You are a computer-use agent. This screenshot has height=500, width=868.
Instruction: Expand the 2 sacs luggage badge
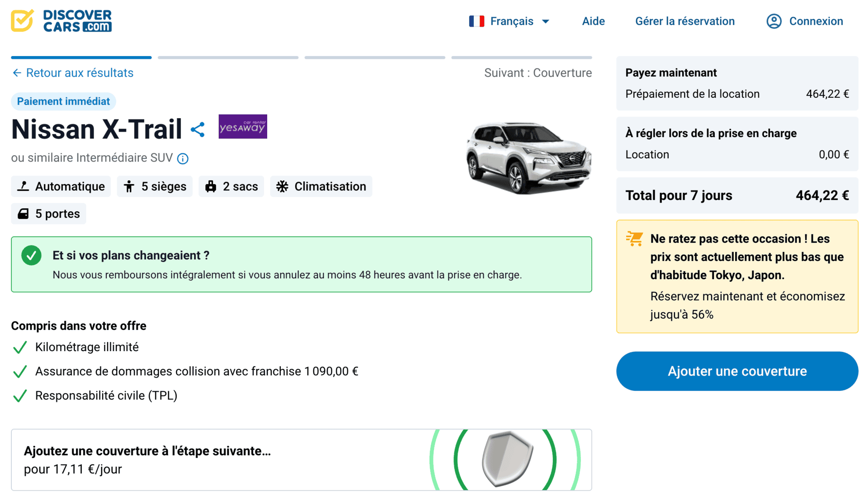(231, 186)
